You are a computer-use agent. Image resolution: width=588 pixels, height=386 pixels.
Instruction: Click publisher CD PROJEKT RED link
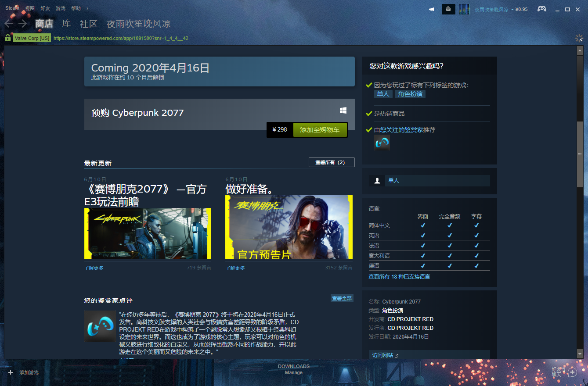click(411, 328)
